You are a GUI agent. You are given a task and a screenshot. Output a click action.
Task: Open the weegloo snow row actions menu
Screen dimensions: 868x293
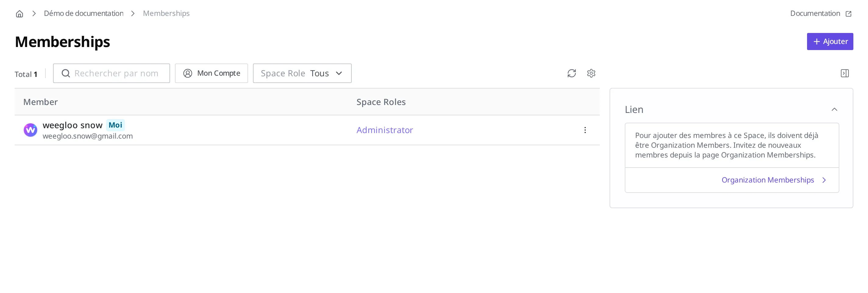point(585,130)
